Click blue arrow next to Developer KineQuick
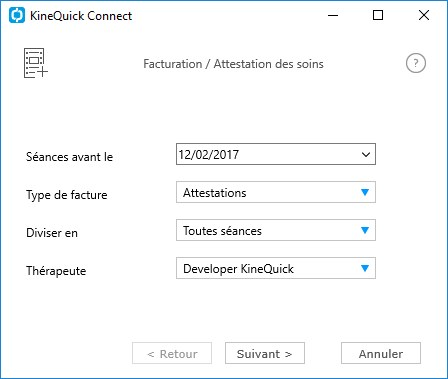This screenshot has width=448, height=379. click(x=365, y=268)
